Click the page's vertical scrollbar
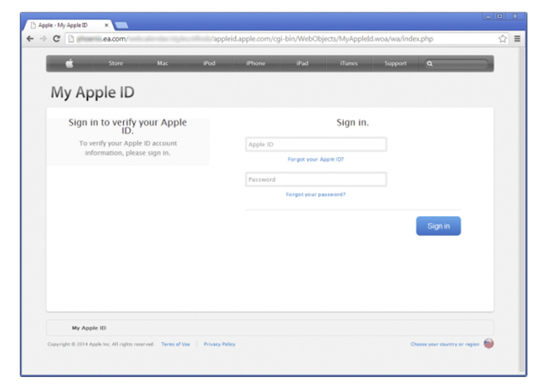The height and width of the screenshot is (392, 546). 521,211
